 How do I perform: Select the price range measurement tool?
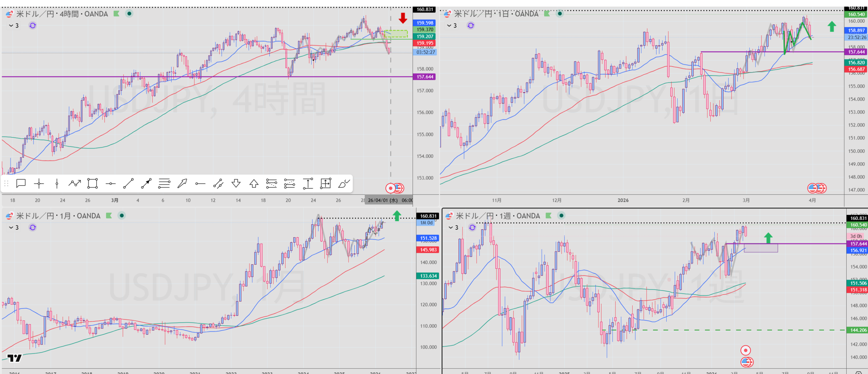point(308,184)
